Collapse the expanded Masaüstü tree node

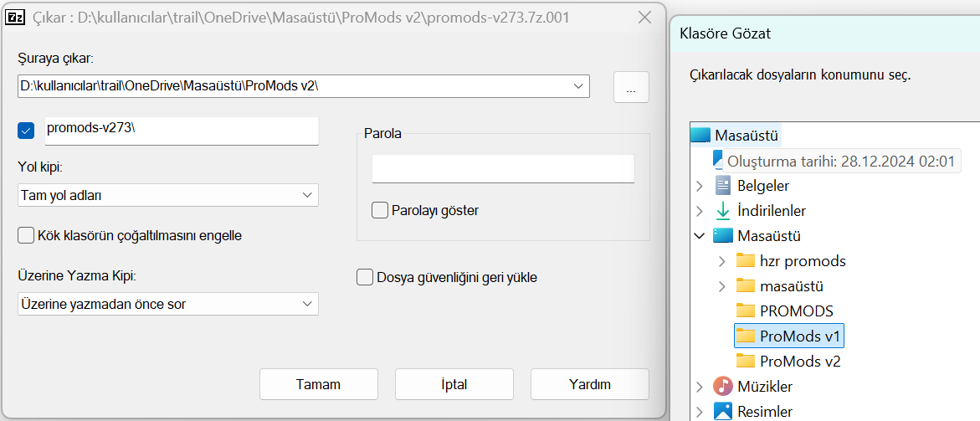coord(700,236)
